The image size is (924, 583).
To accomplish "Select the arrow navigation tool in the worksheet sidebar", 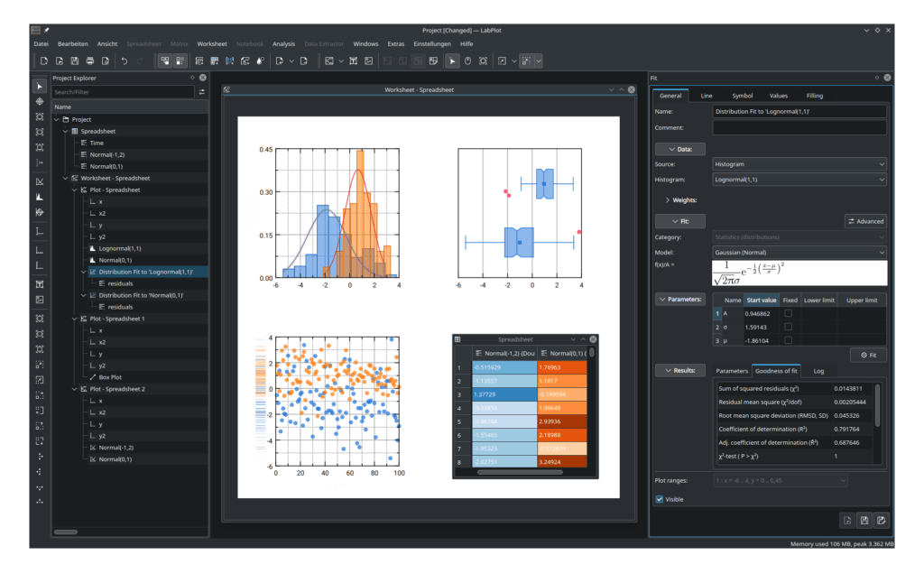I will tap(39, 86).
